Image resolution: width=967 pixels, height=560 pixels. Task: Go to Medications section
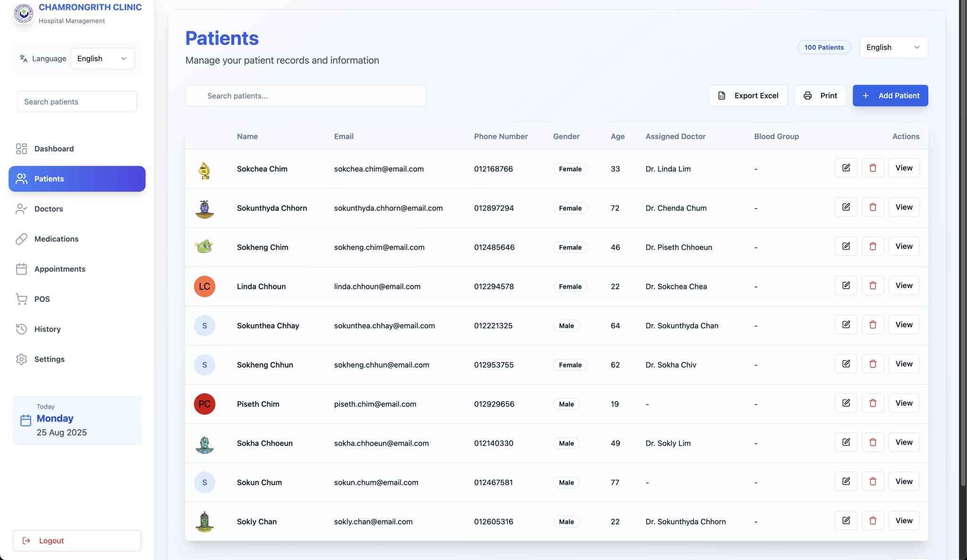tap(56, 239)
